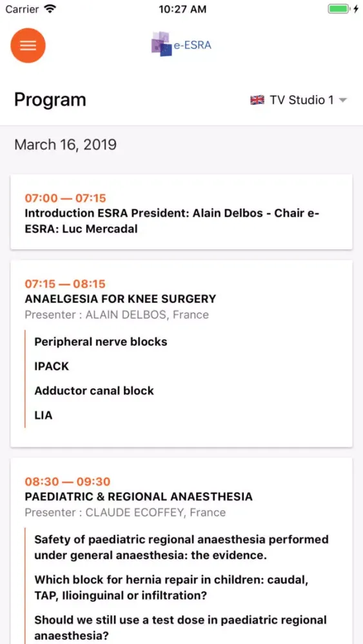Open the orange hamburger menu
363x644 pixels.
click(x=28, y=45)
